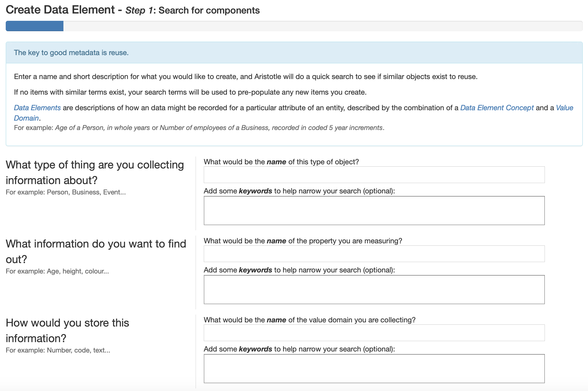Click the blue filled progress bar segment

pyautogui.click(x=35, y=26)
